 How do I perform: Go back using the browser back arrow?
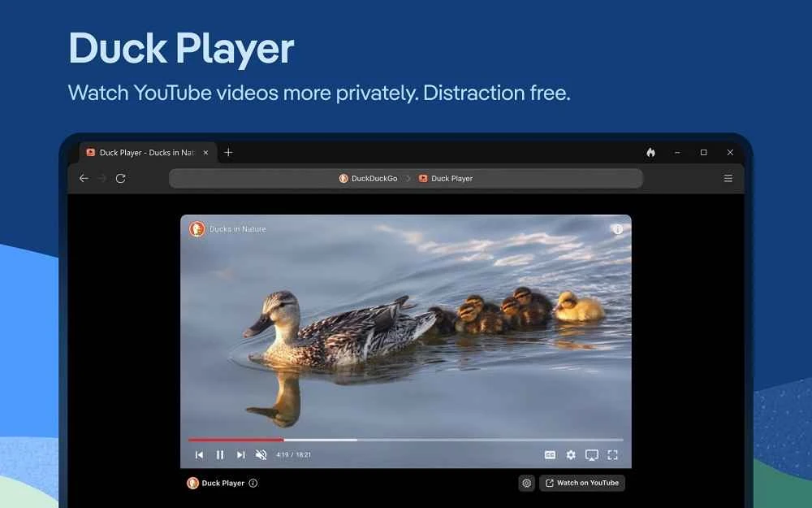(84, 178)
